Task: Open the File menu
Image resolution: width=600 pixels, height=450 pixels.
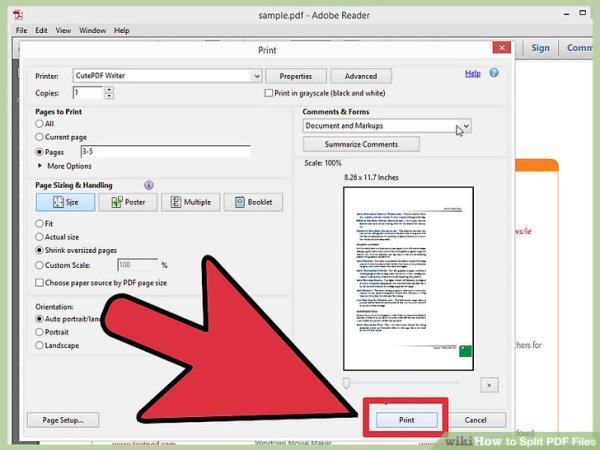Action: coord(21,30)
